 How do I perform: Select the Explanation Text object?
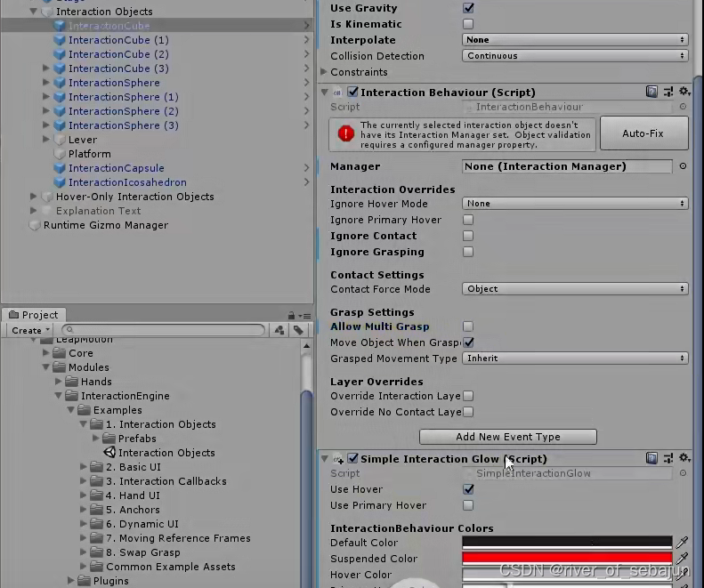[98, 211]
